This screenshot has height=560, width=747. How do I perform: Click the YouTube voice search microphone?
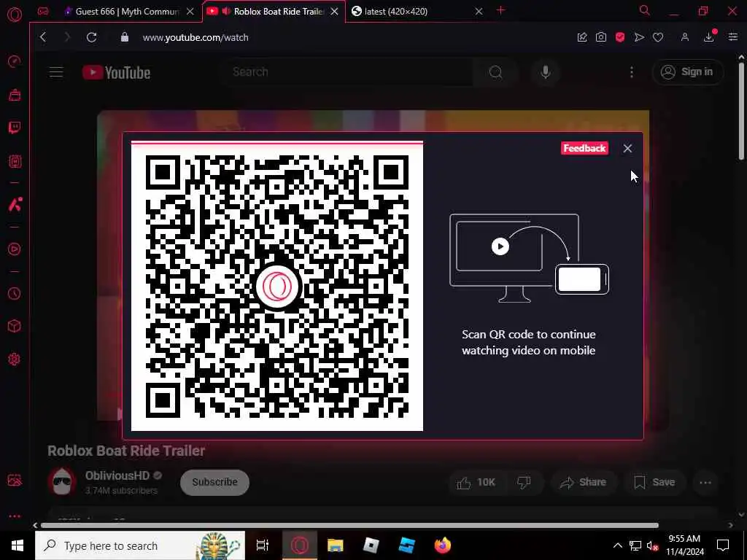pyautogui.click(x=546, y=72)
